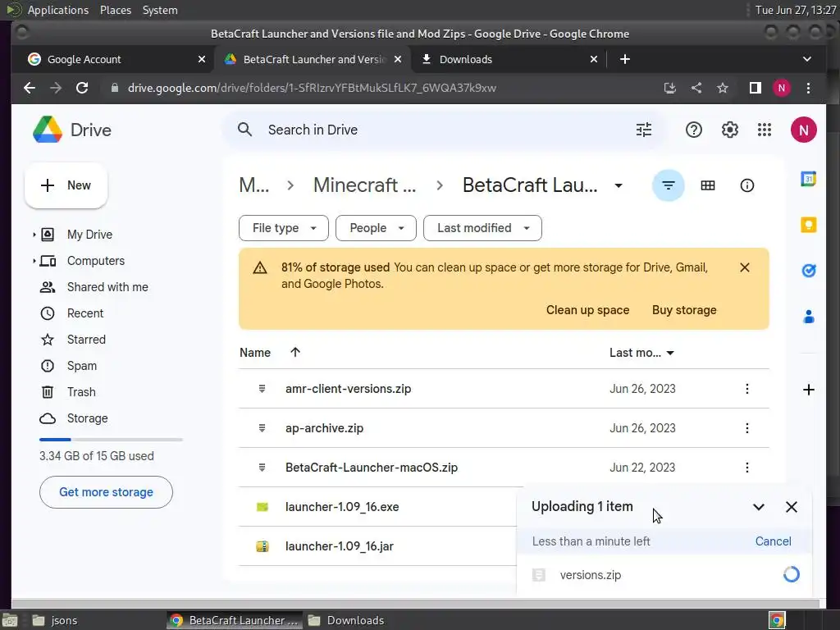Open the Applications menu

click(58, 10)
